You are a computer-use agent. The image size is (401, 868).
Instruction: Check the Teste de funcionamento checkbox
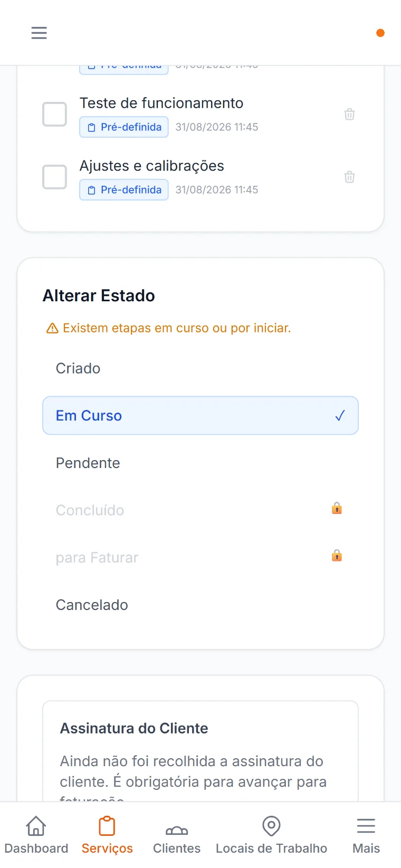tap(54, 114)
